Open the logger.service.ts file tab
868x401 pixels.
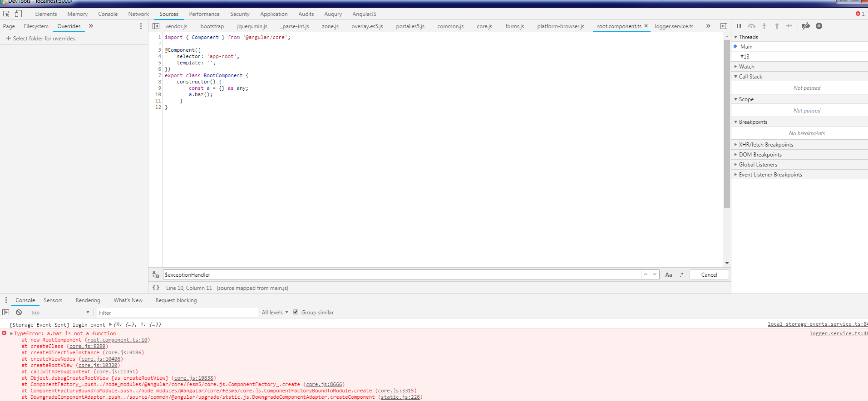(674, 26)
